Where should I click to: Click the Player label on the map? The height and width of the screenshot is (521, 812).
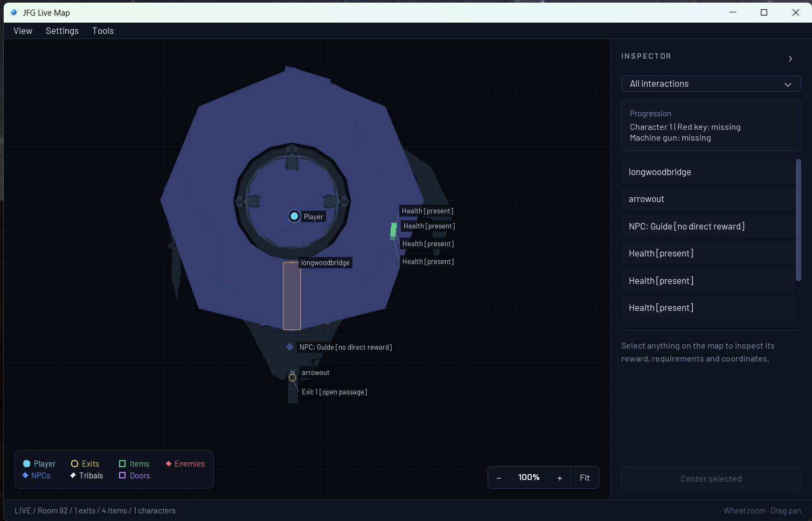(x=313, y=217)
